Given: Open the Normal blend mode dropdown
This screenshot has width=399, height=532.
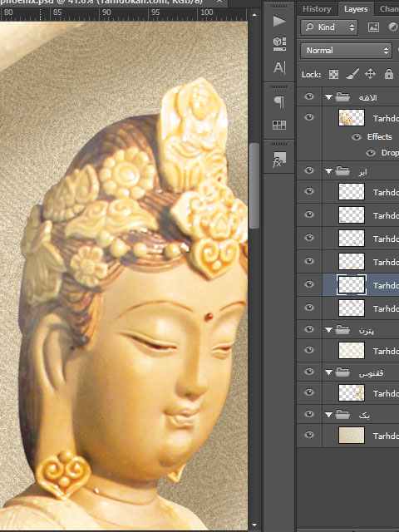Looking at the screenshot, I should (346, 51).
